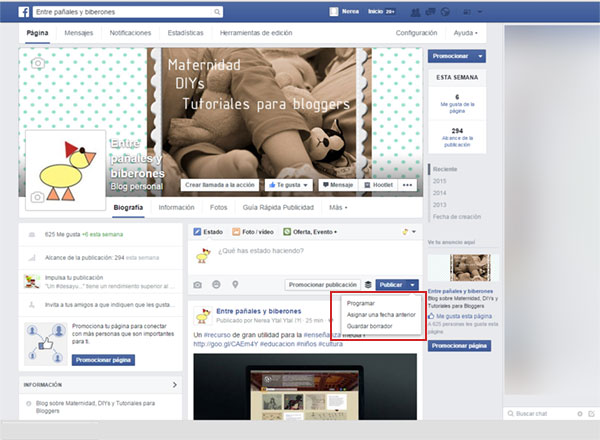600x440 pixels.
Task: Add location with composer pin icon
Action: click(x=235, y=284)
